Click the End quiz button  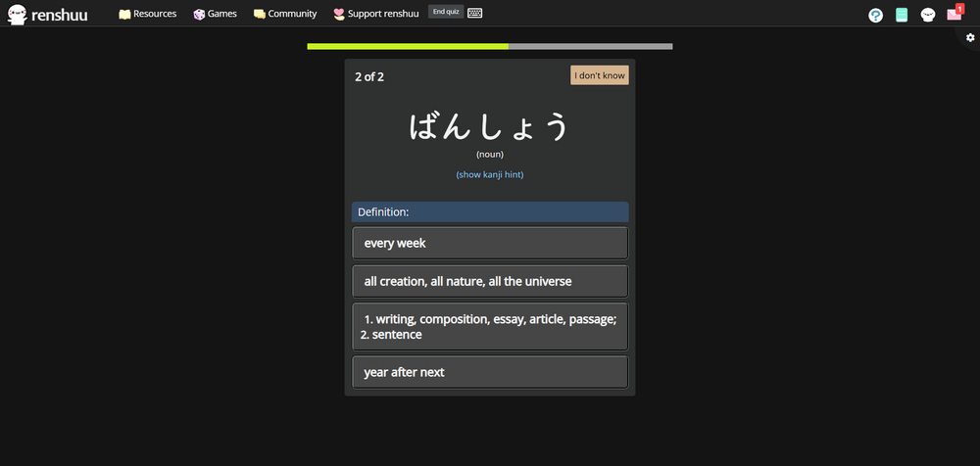click(x=446, y=12)
